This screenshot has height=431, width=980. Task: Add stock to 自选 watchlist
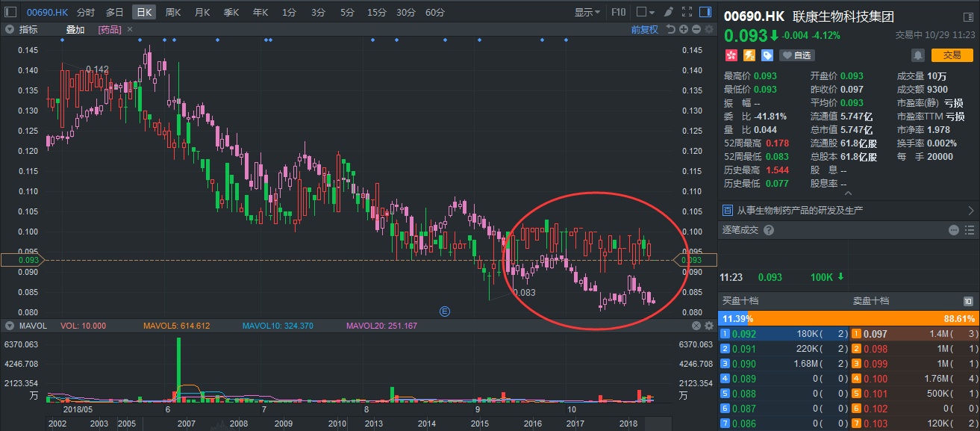(796, 55)
